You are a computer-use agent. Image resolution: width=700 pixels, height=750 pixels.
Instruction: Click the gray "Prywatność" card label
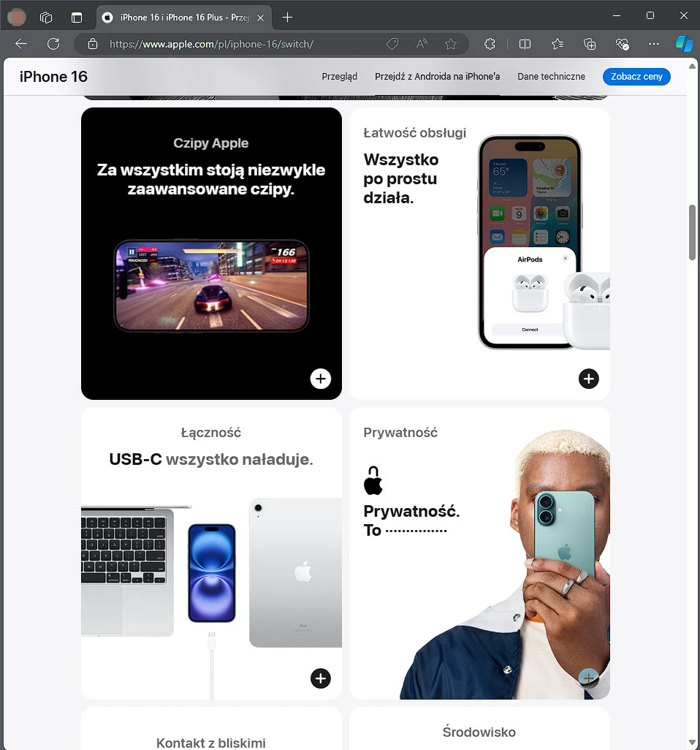(400, 433)
